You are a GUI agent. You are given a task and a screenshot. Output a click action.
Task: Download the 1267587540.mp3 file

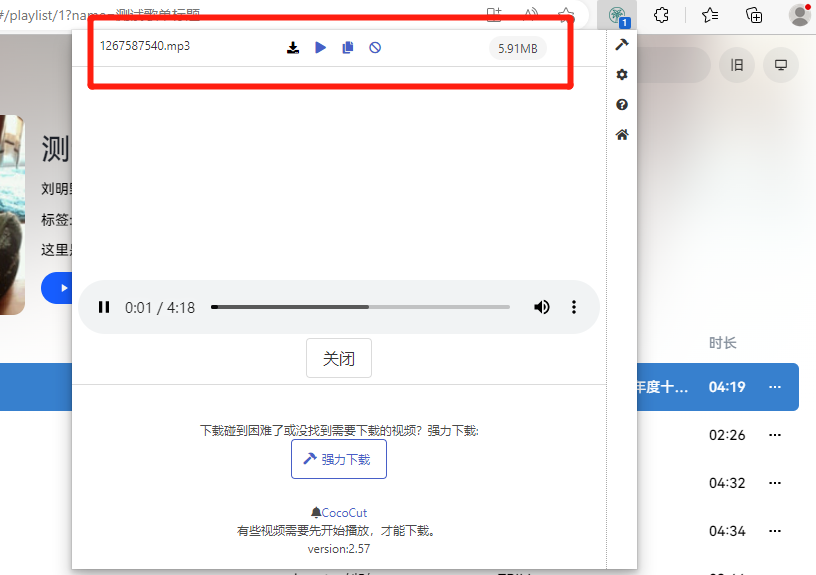coord(293,48)
